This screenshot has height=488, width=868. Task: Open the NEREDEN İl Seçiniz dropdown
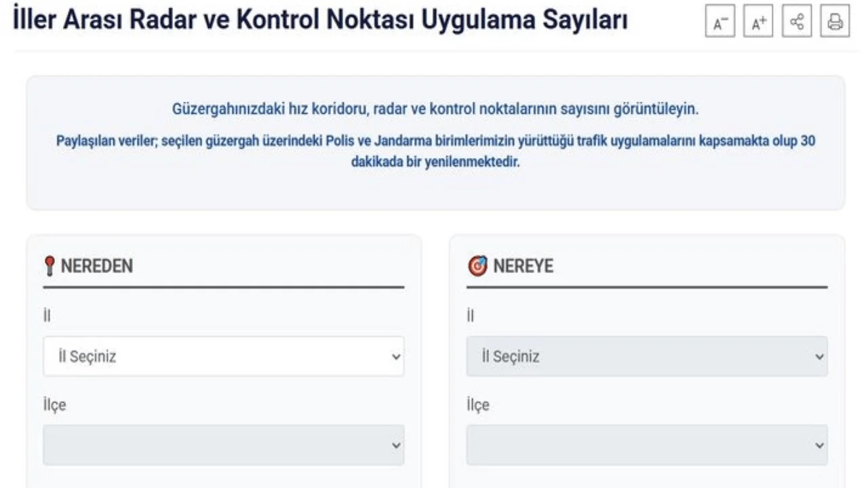click(x=223, y=357)
